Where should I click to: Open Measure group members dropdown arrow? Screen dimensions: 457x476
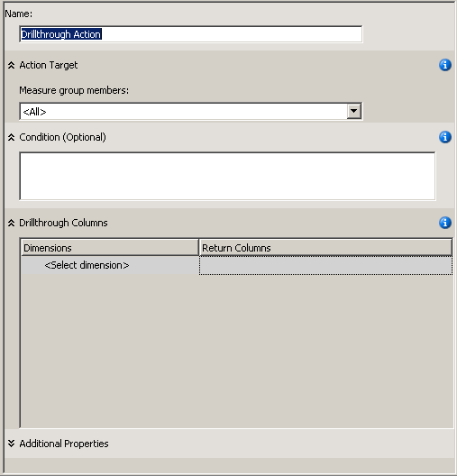tap(353, 111)
